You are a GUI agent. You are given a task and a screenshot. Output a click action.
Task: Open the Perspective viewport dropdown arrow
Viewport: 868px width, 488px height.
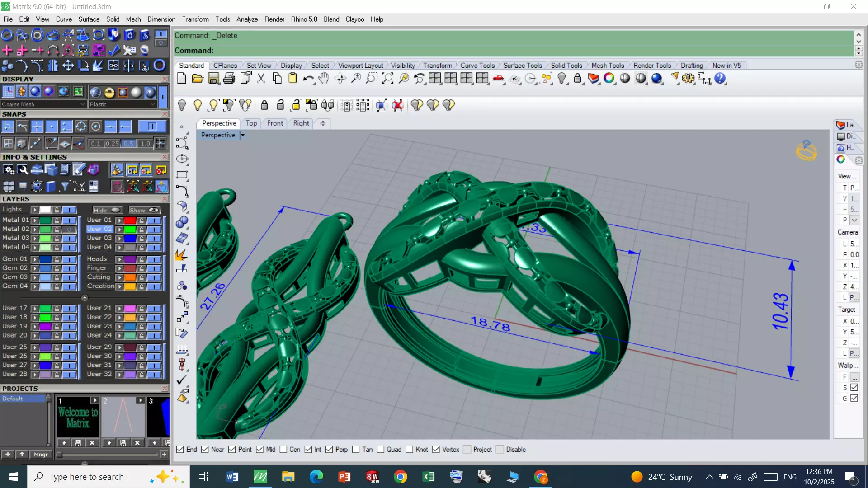click(x=242, y=135)
